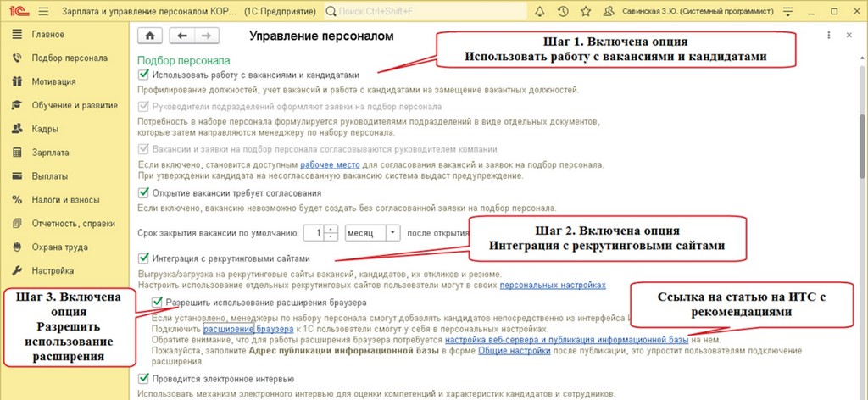Click the Настройка wrench icon

click(17, 271)
